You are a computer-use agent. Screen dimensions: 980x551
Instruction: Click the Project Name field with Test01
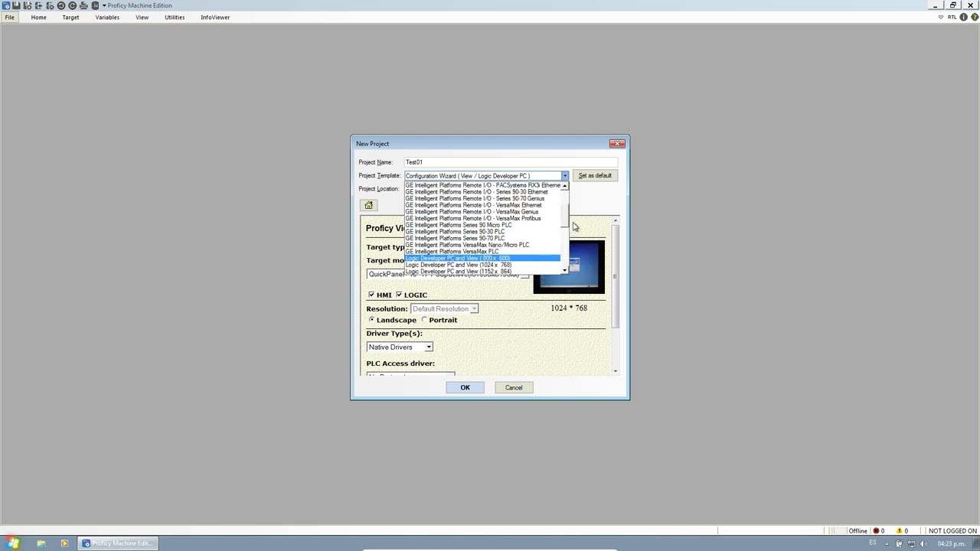pos(511,162)
